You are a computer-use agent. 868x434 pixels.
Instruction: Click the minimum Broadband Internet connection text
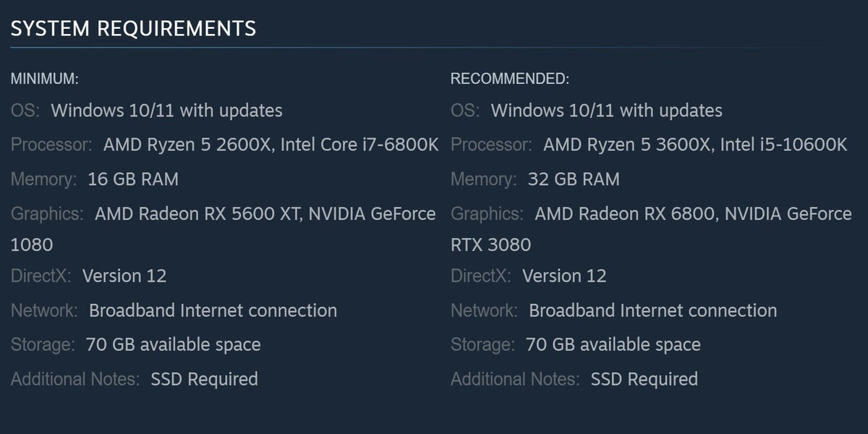213,310
